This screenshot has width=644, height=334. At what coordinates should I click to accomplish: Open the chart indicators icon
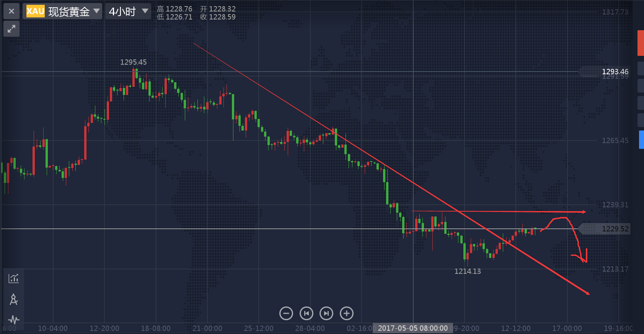(x=14, y=278)
